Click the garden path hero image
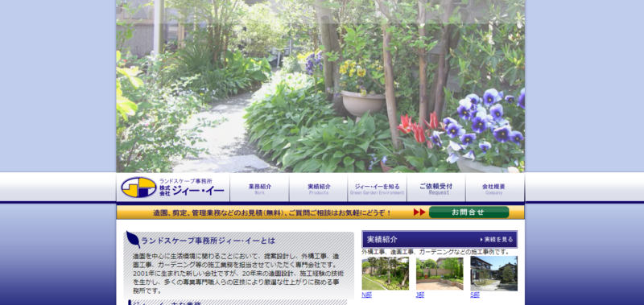 (320, 86)
